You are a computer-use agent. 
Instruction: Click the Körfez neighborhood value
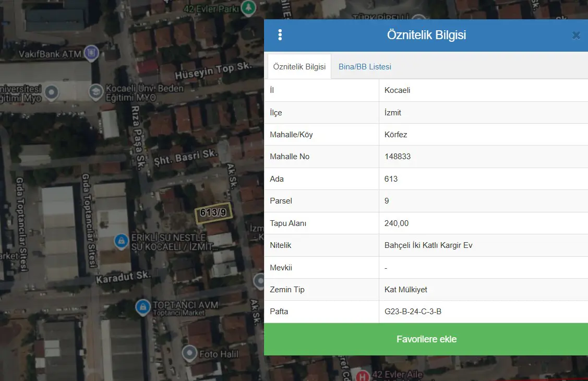[x=395, y=135]
